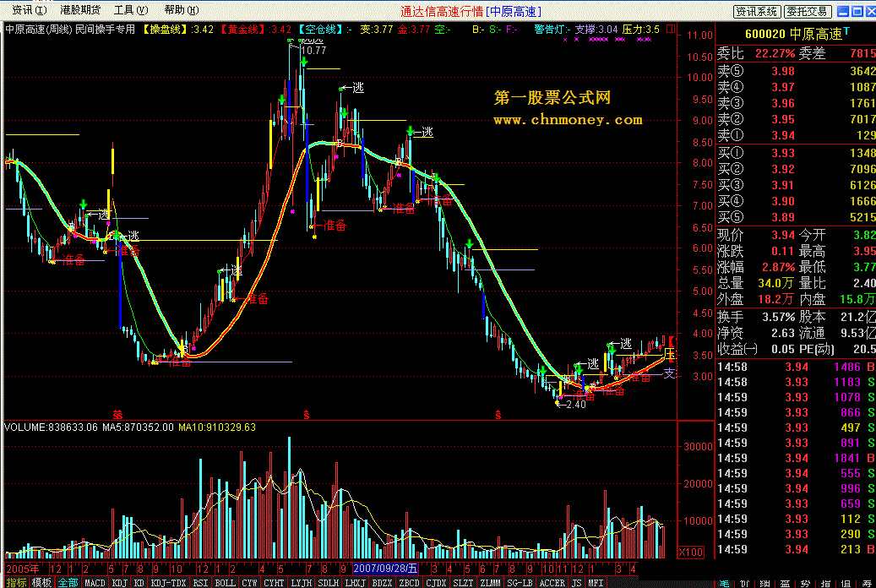Screen dimensions: 876x588
Task: Switch to CYHT indicator tab
Action: (274, 582)
